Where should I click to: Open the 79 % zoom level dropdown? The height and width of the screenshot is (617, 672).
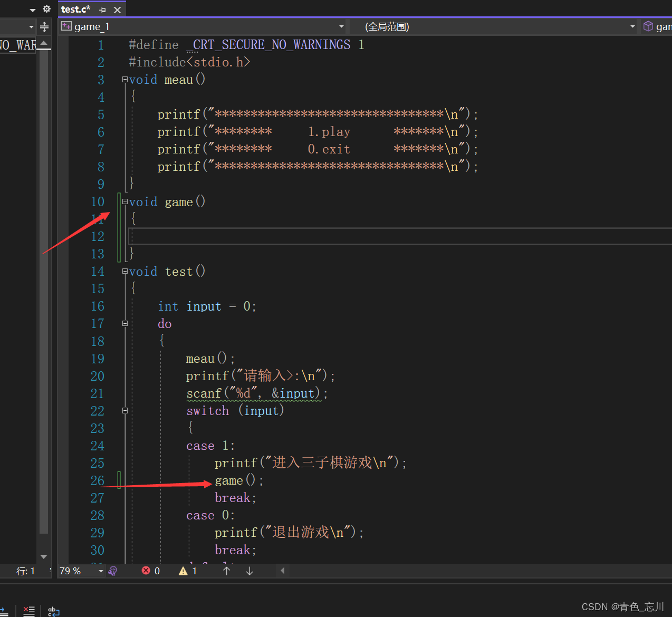tap(101, 571)
